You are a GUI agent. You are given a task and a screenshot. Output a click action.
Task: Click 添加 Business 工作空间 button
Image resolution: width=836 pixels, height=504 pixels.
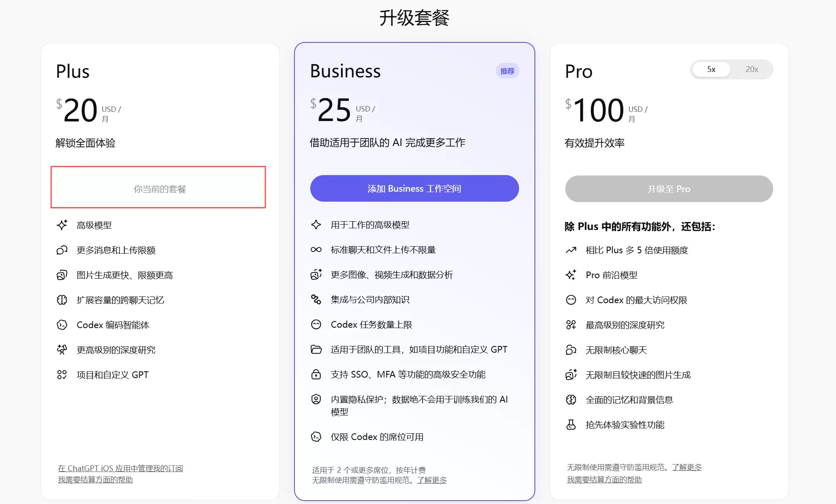coord(414,188)
